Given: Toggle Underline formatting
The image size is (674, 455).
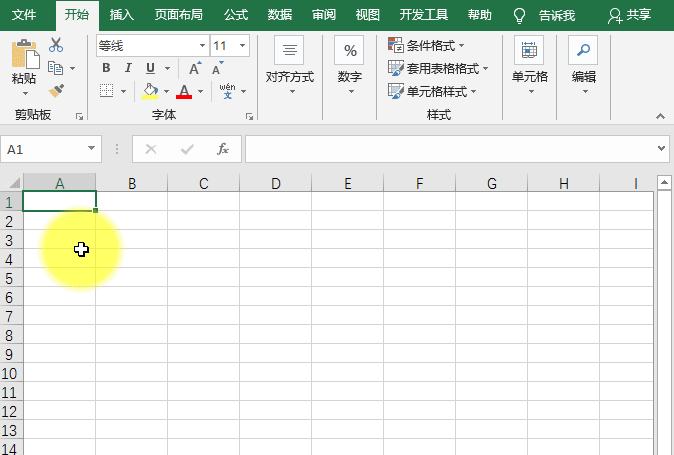Looking at the screenshot, I should coord(150,68).
